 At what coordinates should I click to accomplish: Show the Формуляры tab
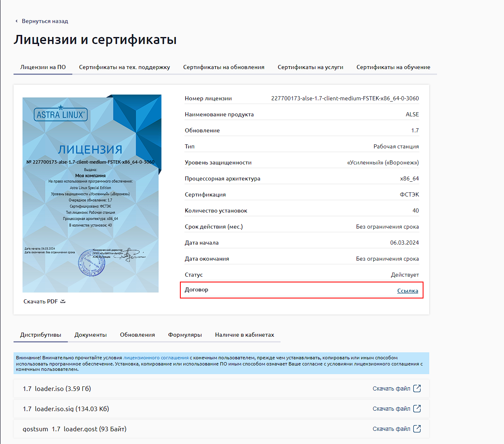click(185, 335)
